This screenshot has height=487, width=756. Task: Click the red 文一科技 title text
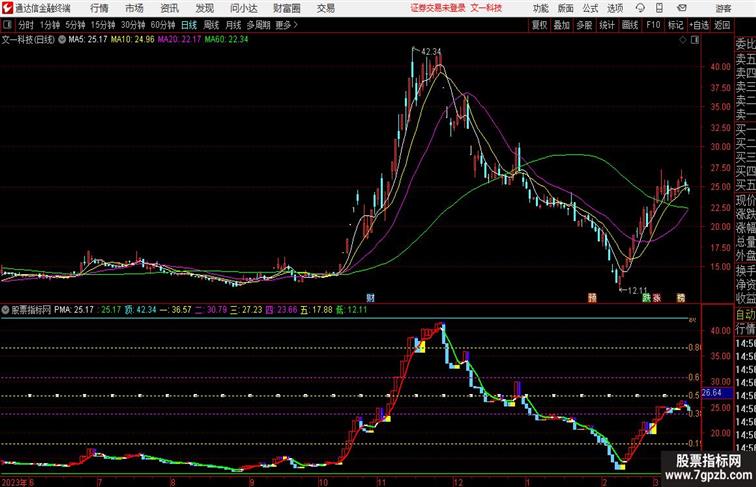tap(486, 8)
